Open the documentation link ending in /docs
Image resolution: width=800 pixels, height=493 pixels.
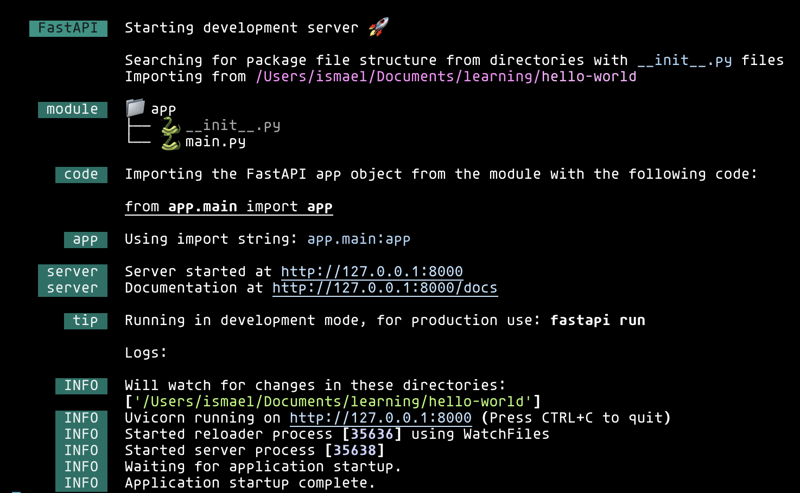point(384,288)
